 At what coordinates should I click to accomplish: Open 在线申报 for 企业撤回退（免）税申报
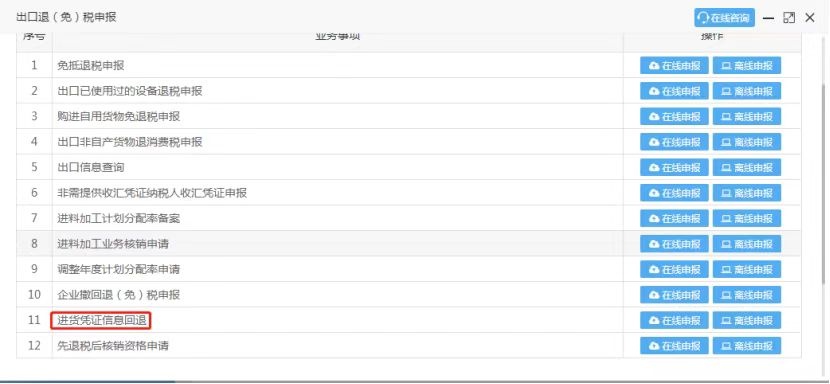[x=674, y=294]
